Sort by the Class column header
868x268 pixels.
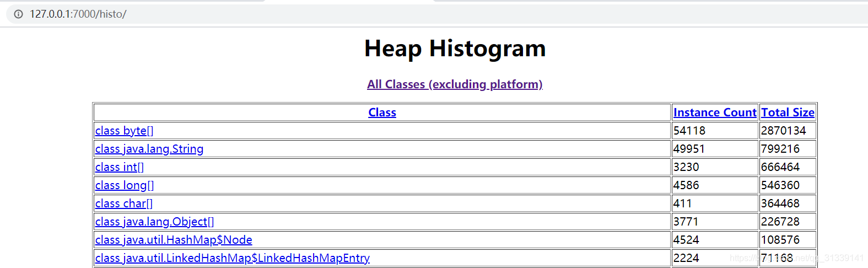[x=382, y=112]
